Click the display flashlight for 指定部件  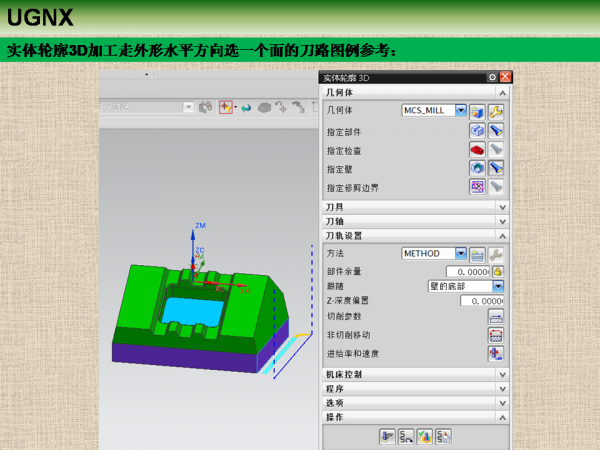pyautogui.click(x=496, y=131)
